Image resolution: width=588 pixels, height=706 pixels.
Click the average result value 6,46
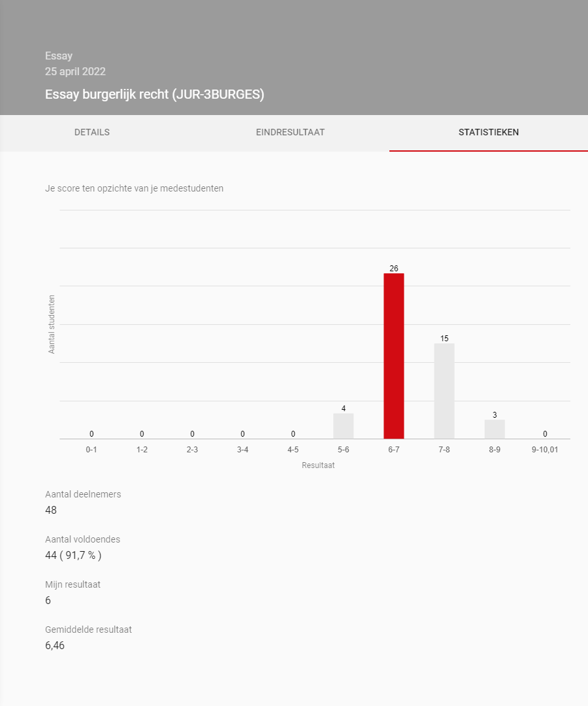point(55,646)
